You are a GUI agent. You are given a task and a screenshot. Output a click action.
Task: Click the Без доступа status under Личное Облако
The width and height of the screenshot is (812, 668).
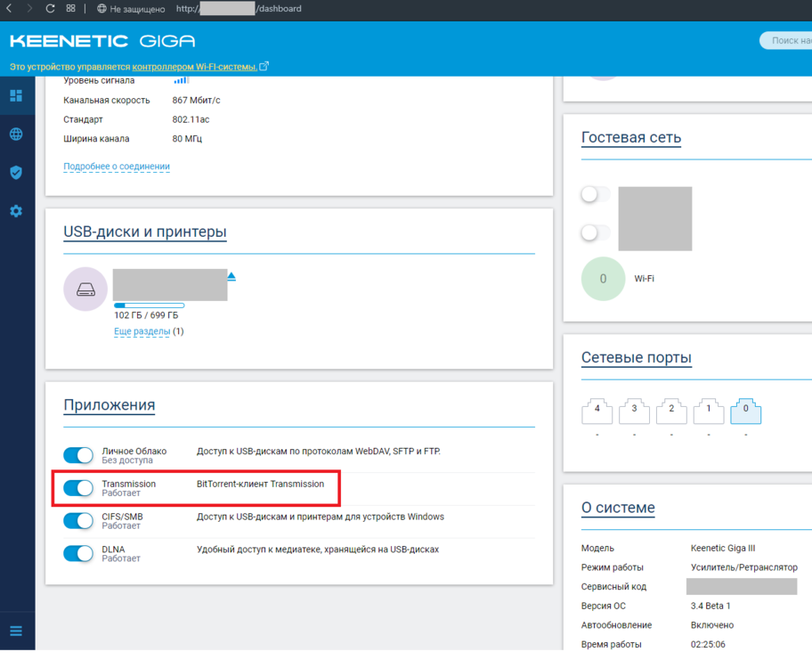pyautogui.click(x=127, y=460)
